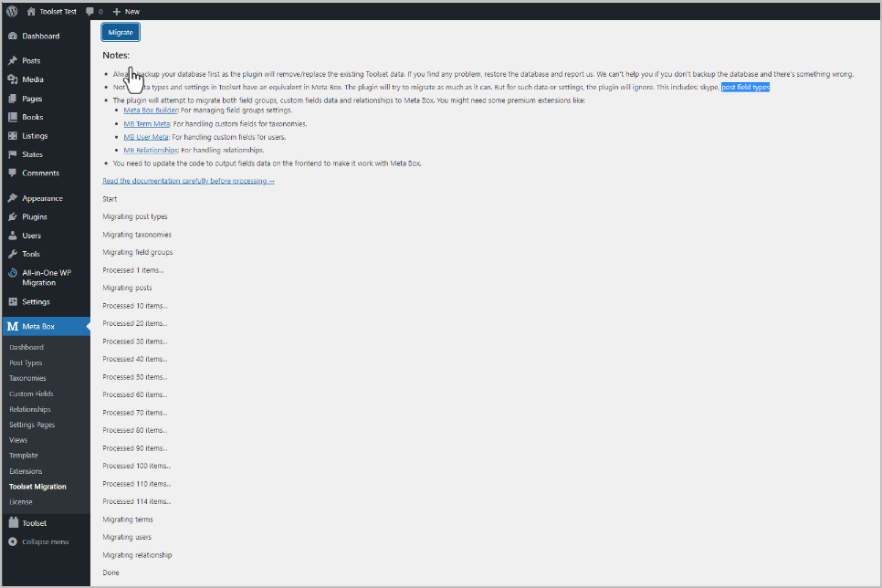Open Extensions submenu item
Viewport: 882px width, 588px height.
[26, 471]
